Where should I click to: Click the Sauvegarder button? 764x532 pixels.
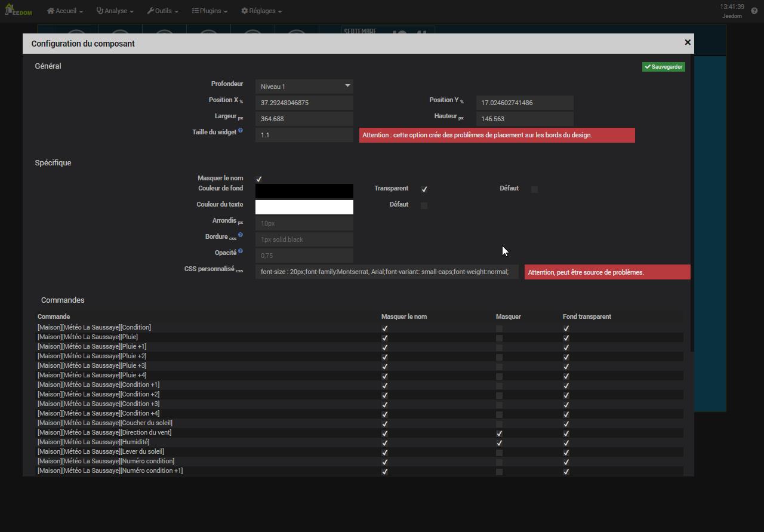(x=664, y=67)
